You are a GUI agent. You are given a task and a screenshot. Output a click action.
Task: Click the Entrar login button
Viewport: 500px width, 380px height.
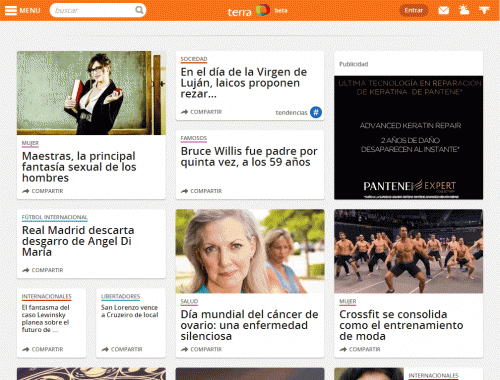pyautogui.click(x=414, y=10)
